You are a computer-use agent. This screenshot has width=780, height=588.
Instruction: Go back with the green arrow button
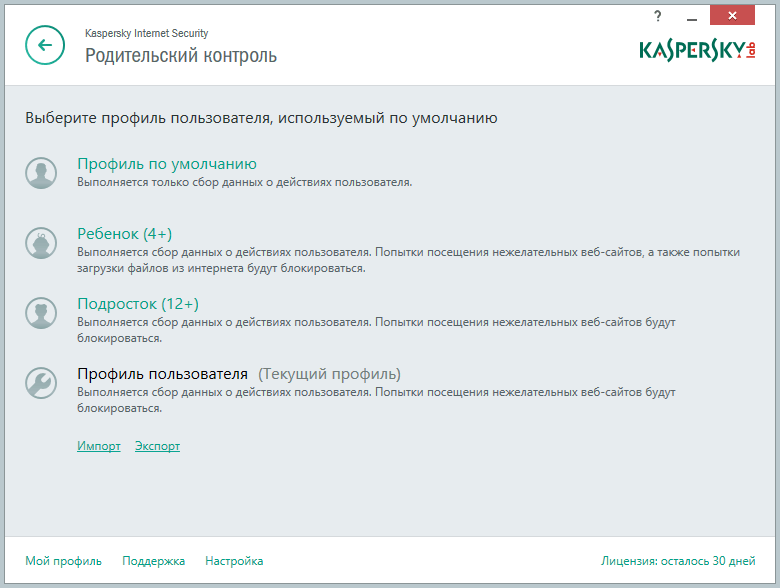tap(45, 45)
